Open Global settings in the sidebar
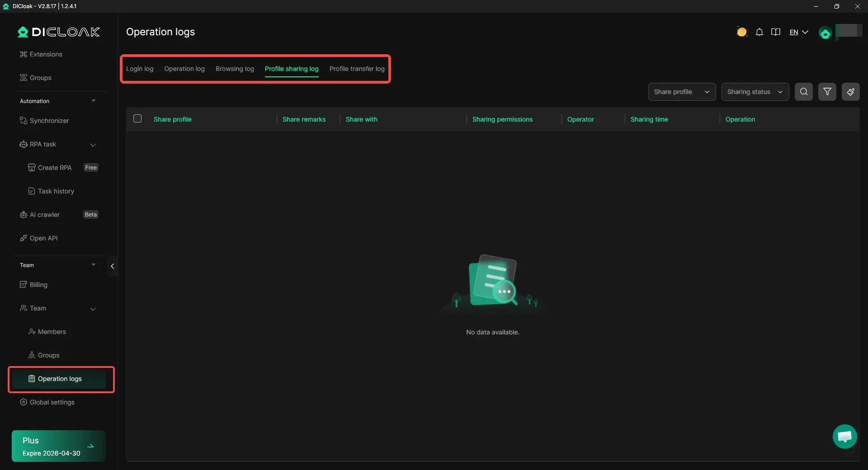This screenshot has width=868, height=470. pyautogui.click(x=52, y=402)
